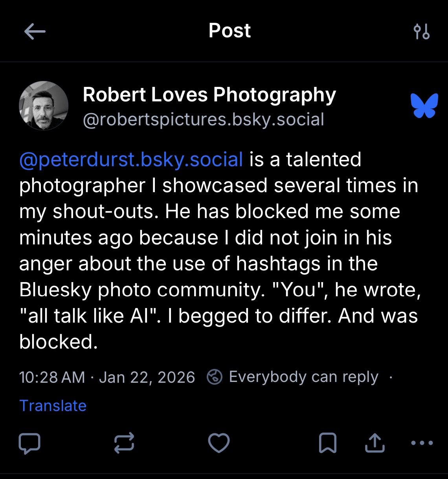Click the 10:28 AM time
Screen dimensions: 448x479
(x=51, y=377)
